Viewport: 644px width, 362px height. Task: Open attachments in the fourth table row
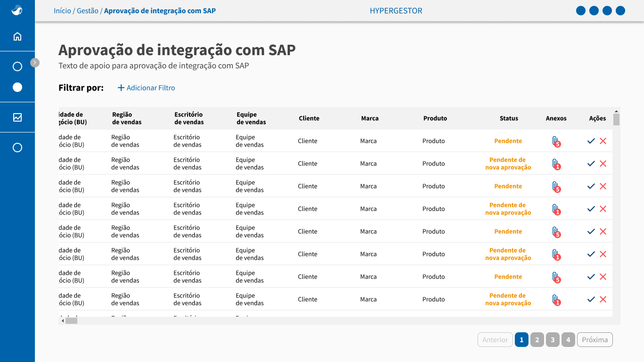click(x=556, y=209)
